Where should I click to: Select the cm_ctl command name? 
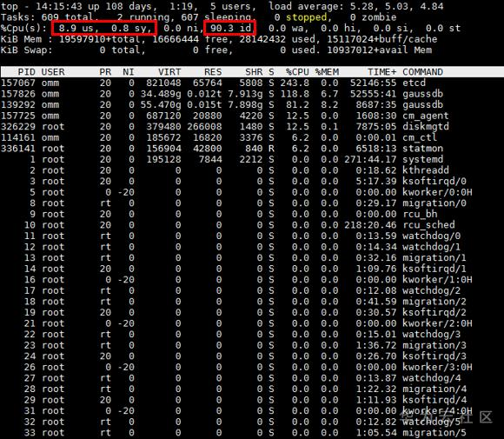(x=420, y=137)
